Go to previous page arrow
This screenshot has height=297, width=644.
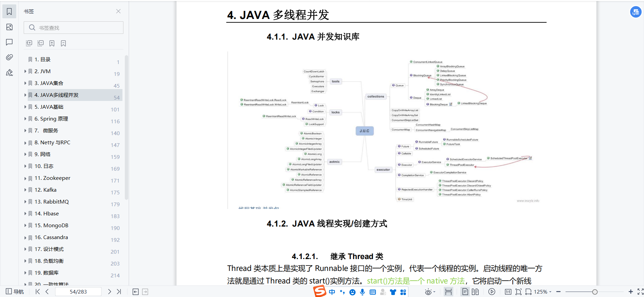tap(47, 292)
